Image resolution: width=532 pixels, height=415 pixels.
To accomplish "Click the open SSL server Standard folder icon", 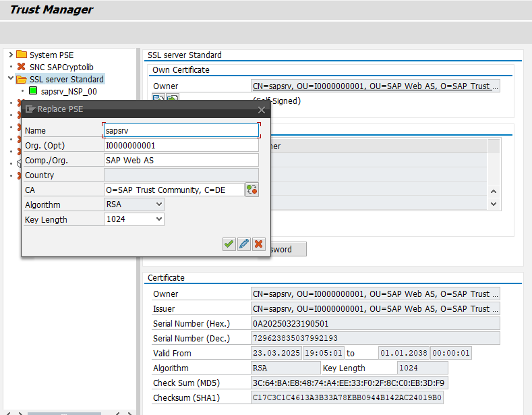I will 22,79.
